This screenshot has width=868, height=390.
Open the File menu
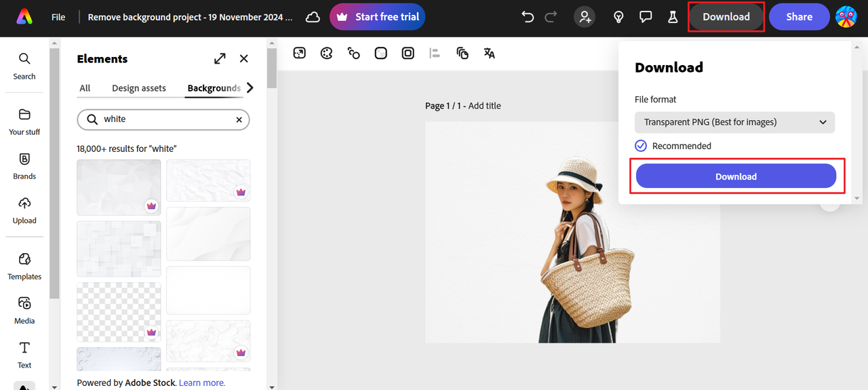(x=58, y=17)
